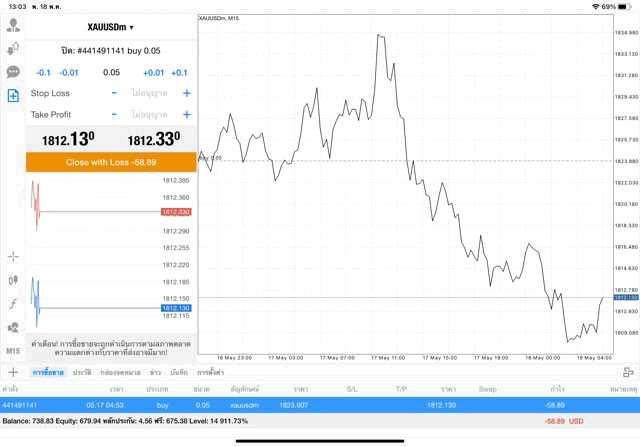Switch to การตั้งค่า tab
Viewport: 640px width, 447px height.
coord(211,372)
